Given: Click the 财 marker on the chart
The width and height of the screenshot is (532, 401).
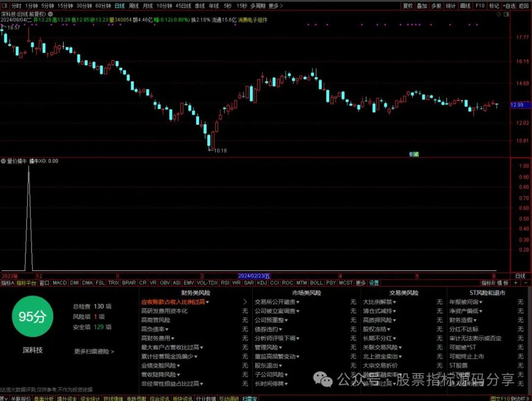Looking at the screenshot, I should click(411, 154).
